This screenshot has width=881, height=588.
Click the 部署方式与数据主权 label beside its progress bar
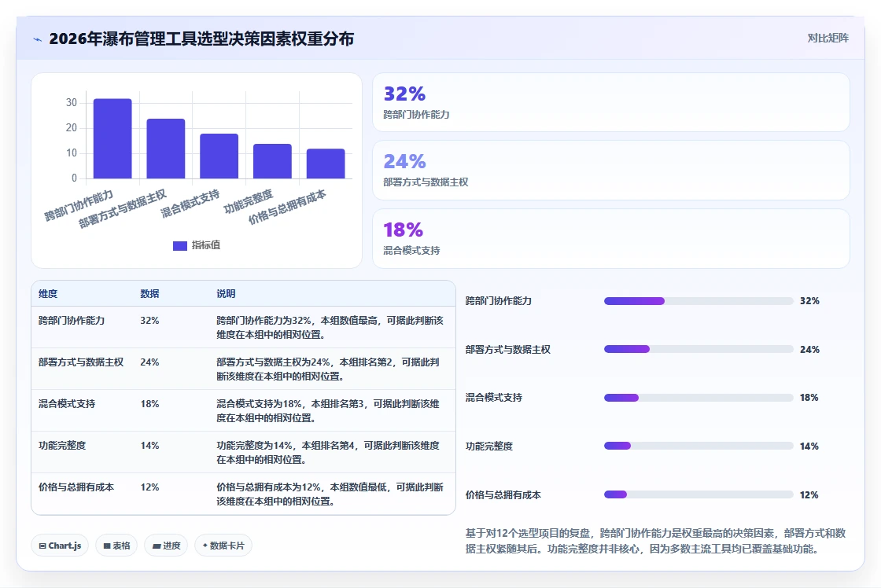pyautogui.click(x=508, y=349)
